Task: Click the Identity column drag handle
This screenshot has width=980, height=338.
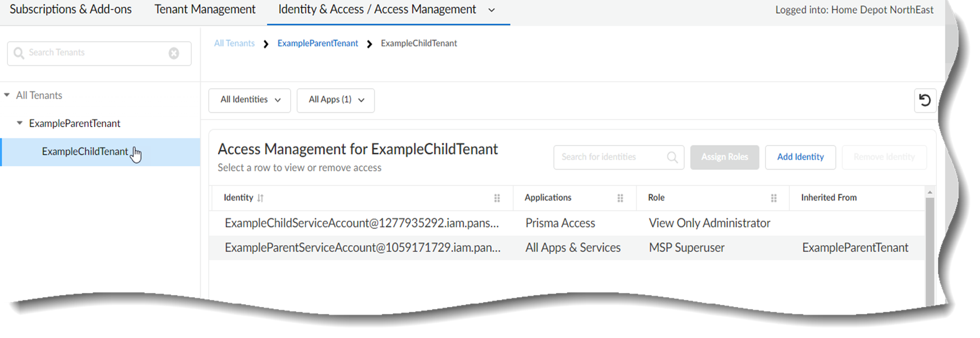Action: 497,198
